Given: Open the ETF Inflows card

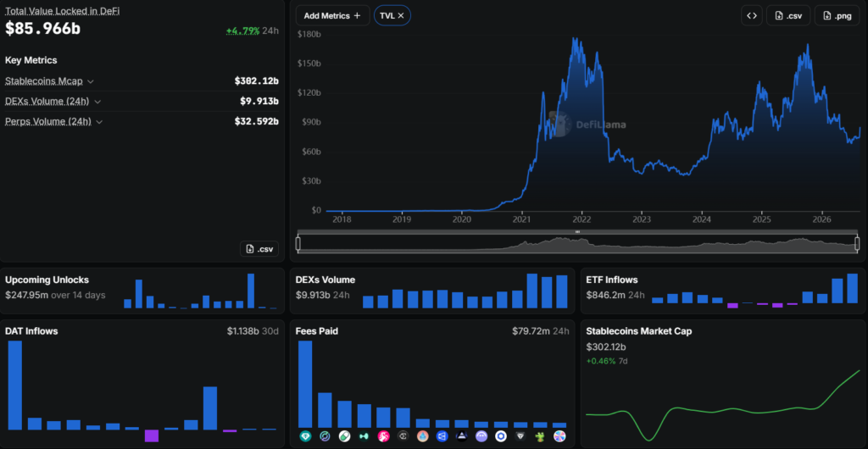Looking at the screenshot, I should tap(722, 291).
